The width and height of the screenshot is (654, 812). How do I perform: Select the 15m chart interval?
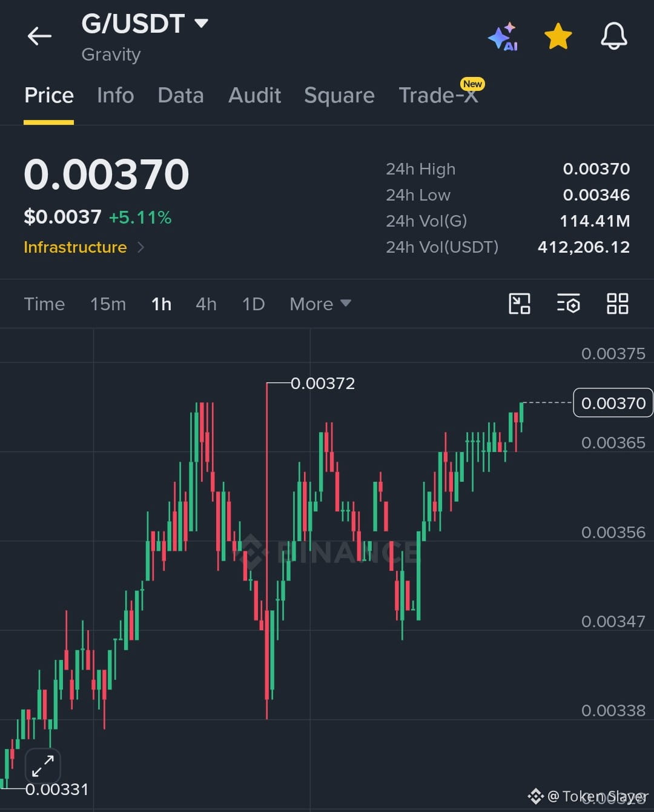point(108,304)
